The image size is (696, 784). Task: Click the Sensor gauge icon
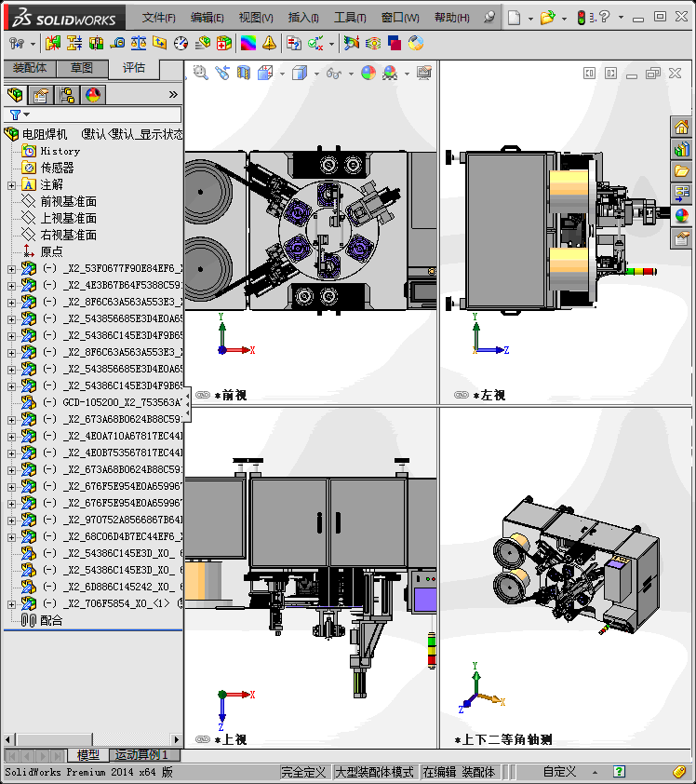[x=181, y=44]
